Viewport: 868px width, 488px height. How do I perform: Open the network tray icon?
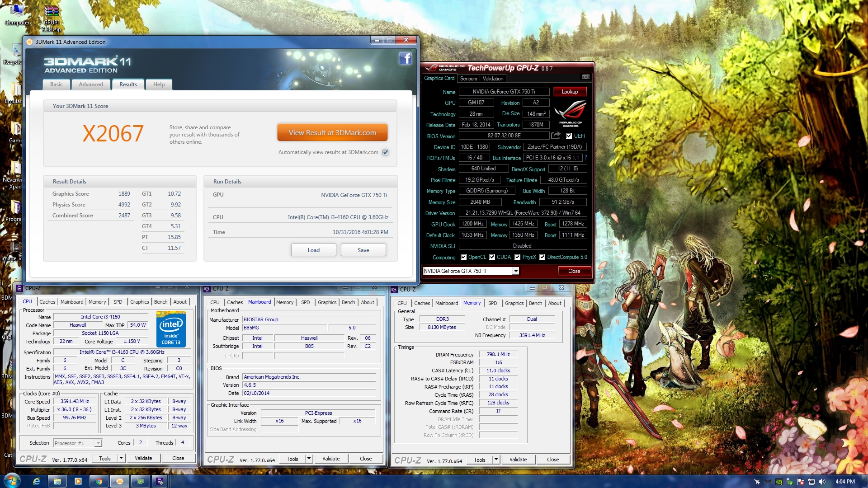coord(811,482)
